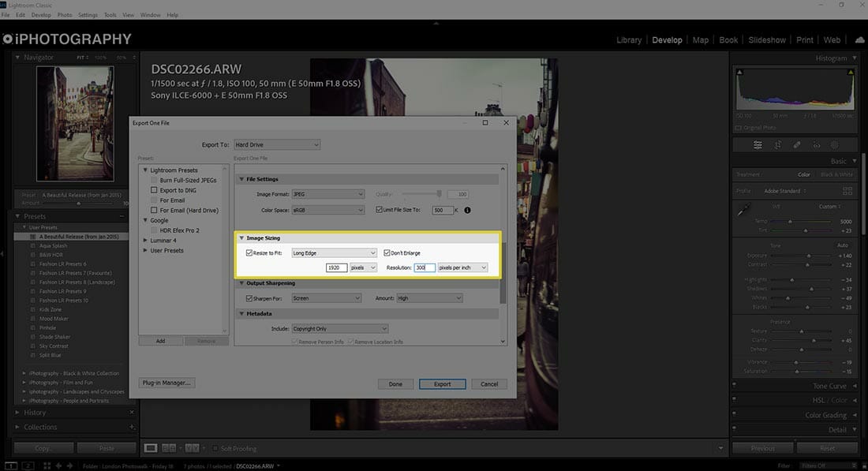Viewport: 868px width, 471px height.
Task: Open the pixels unit dropdown
Action: tap(363, 268)
